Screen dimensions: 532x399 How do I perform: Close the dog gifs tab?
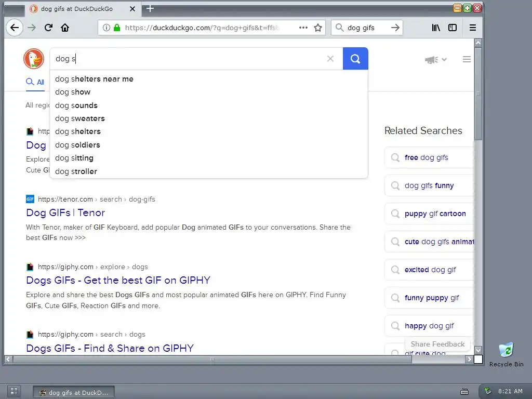132,9
